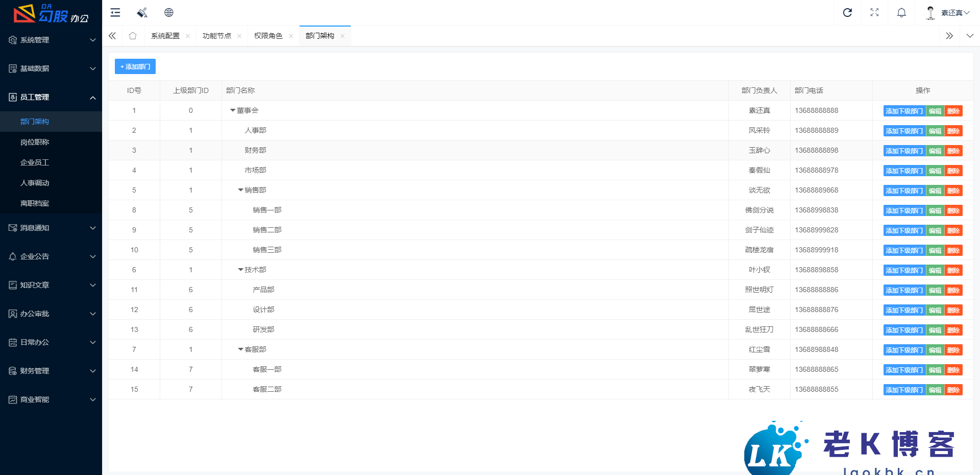The image size is (980, 475).
Task: Click 编辑 for the 人事部 row
Action: tap(935, 131)
